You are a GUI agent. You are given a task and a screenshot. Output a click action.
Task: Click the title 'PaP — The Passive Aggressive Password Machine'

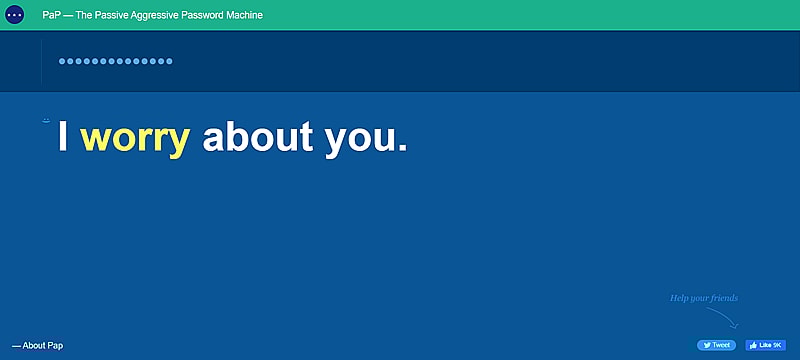[153, 15]
